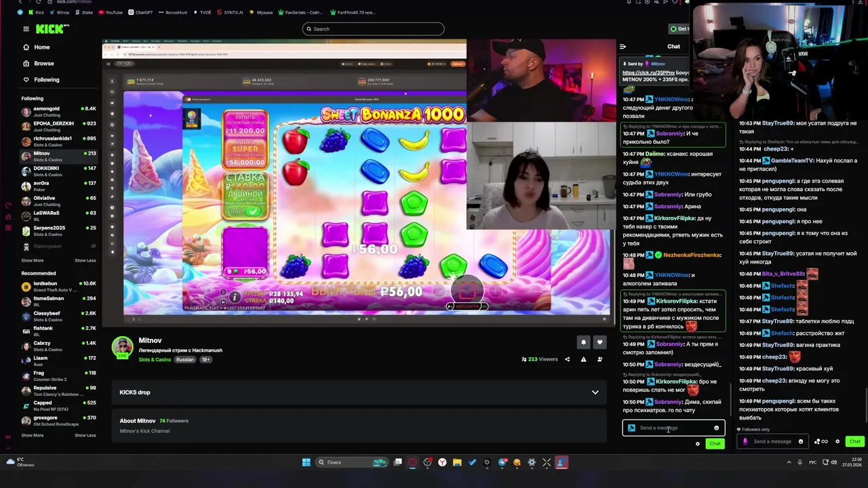Open LaSWARaS channel in sidebar
This screenshot has width=868, height=488.
pos(58,216)
